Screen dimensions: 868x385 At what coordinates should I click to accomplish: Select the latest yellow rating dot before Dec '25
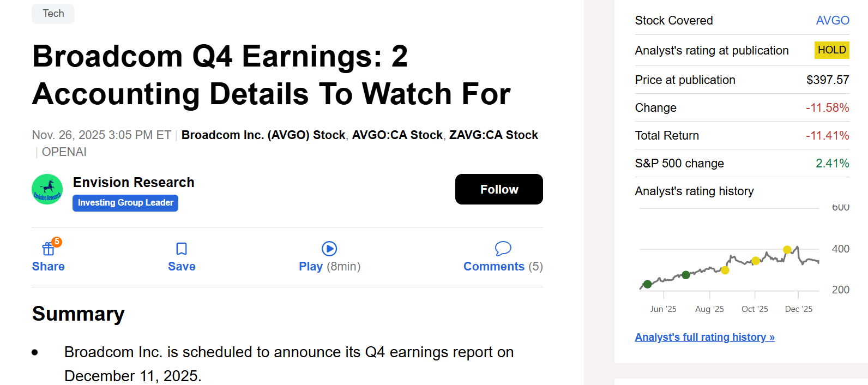(787, 250)
